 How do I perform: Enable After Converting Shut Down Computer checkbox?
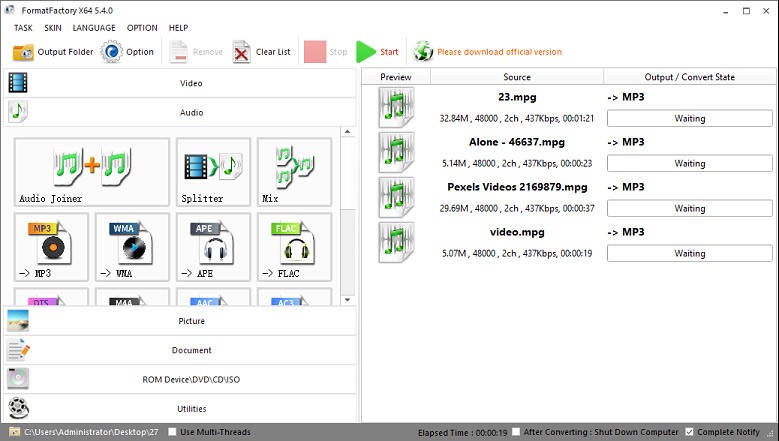point(516,432)
